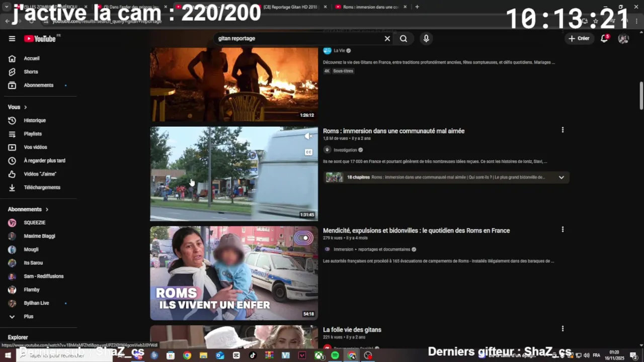Image resolution: width=644 pixels, height=362 pixels.
Task: Start voice search with the microphone
Action: tap(426, 39)
